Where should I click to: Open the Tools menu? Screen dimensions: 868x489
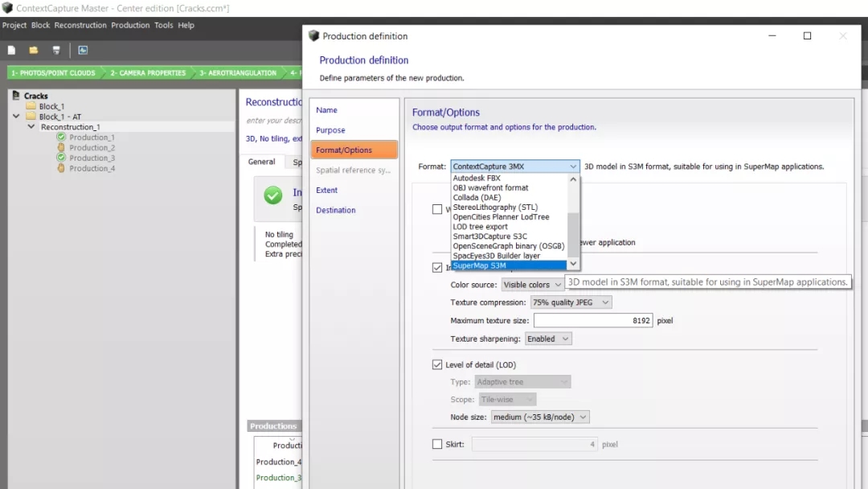pyautogui.click(x=163, y=25)
